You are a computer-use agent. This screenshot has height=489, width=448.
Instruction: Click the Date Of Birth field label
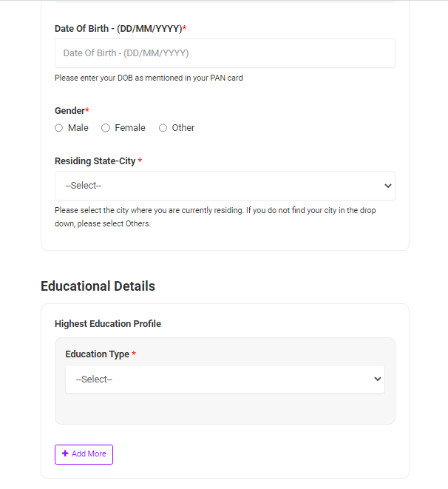[118, 29]
